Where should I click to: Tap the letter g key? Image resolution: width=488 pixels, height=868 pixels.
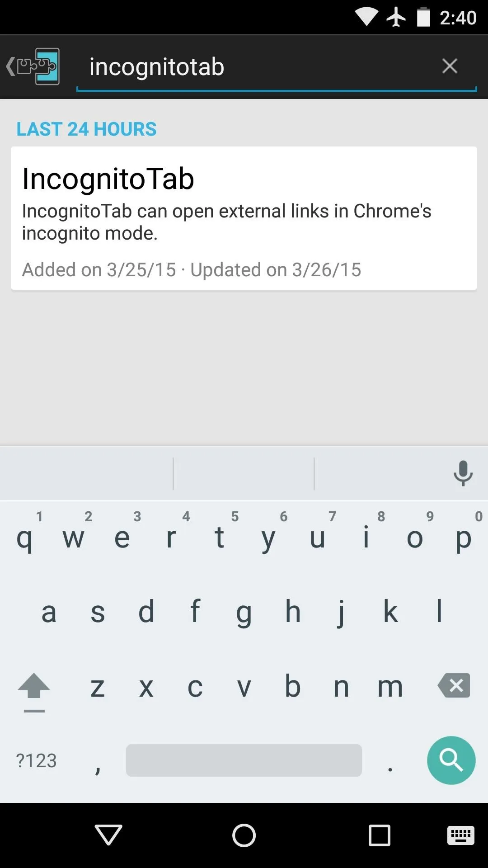point(244,613)
